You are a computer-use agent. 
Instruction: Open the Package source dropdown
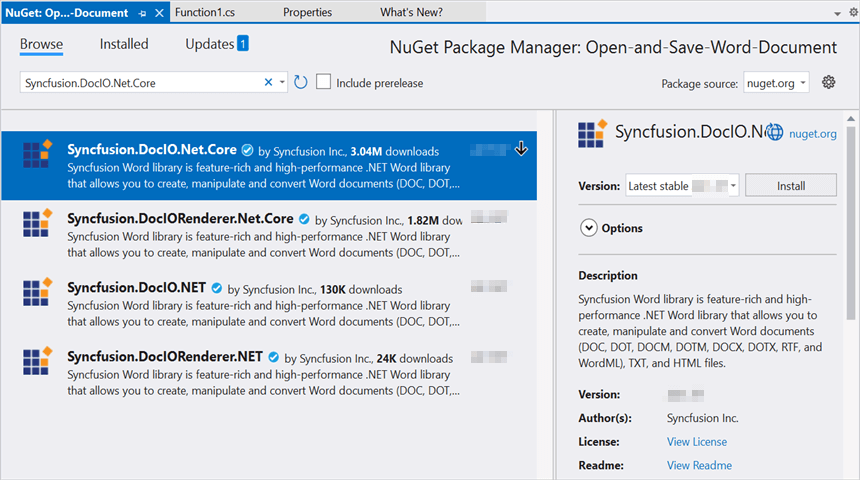tap(776, 83)
